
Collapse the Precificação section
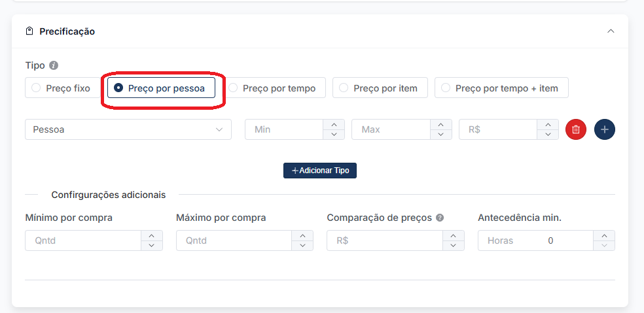tap(611, 31)
